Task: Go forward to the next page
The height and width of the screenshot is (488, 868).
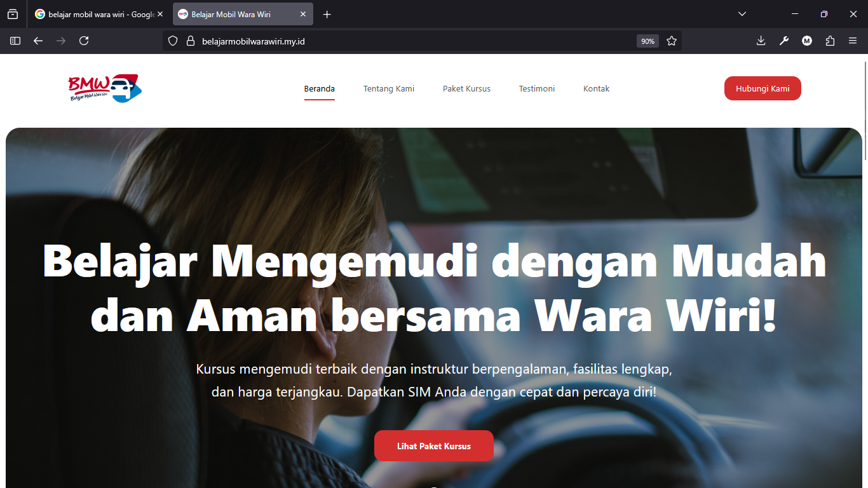Action: point(61,41)
